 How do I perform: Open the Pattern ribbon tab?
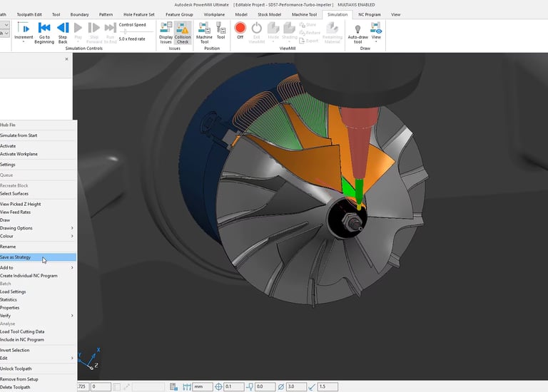pos(106,15)
